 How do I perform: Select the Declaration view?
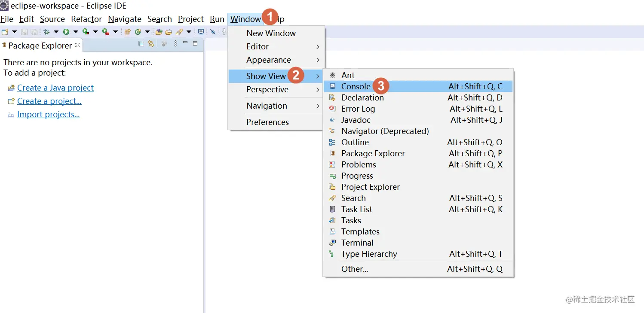pos(418,97)
